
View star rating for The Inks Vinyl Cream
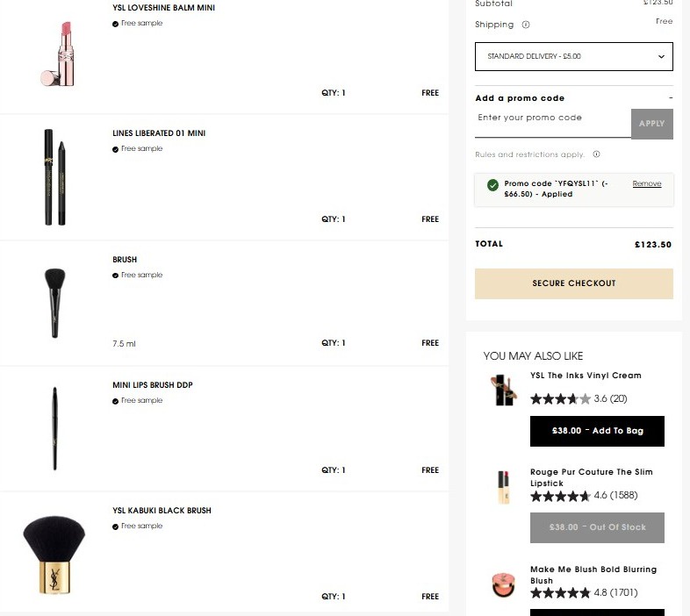[560, 398]
